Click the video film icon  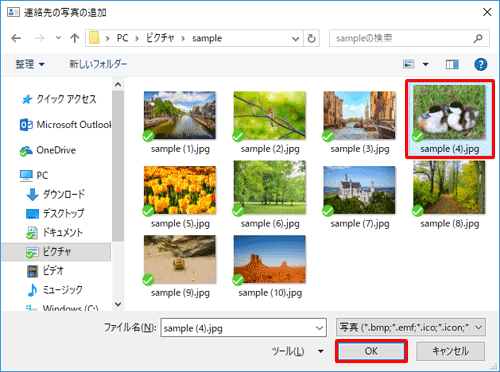(x=32, y=271)
